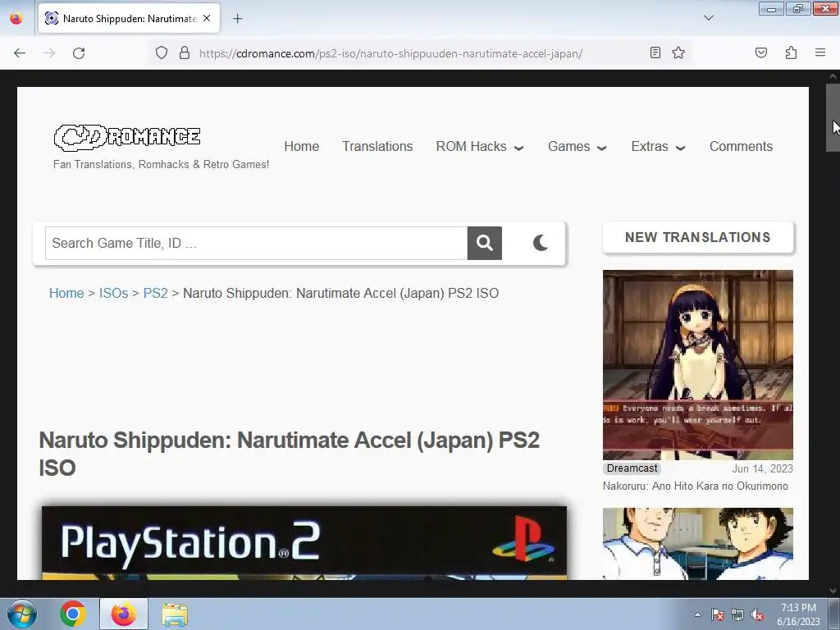Viewport: 840px width, 630px height.
Task: Open the Firefox hamburger menu
Action: point(820,52)
